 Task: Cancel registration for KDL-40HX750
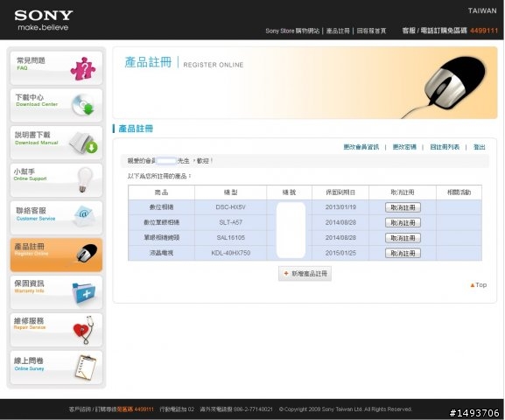403,253
